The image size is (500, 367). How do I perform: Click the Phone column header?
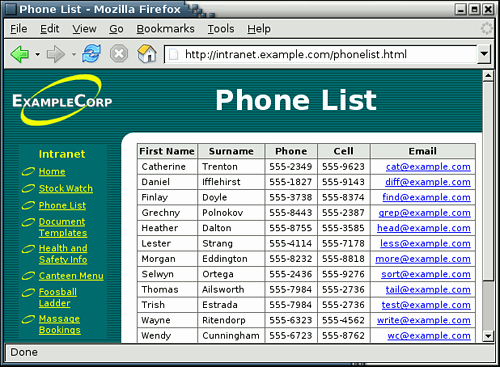[291, 151]
